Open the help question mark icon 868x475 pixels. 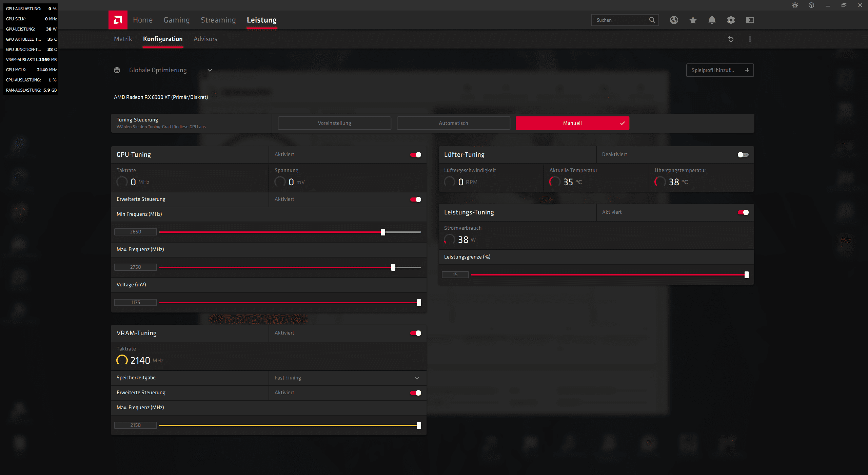[x=811, y=5]
